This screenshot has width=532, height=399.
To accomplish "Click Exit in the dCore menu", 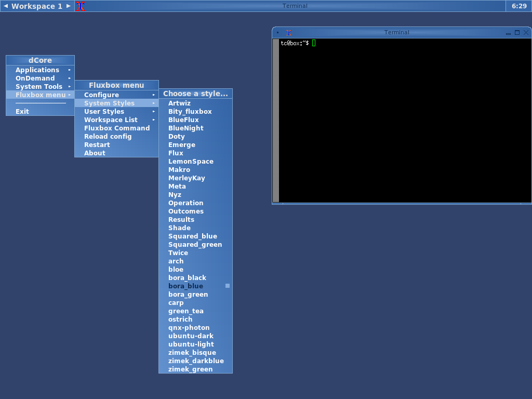I will (22, 112).
